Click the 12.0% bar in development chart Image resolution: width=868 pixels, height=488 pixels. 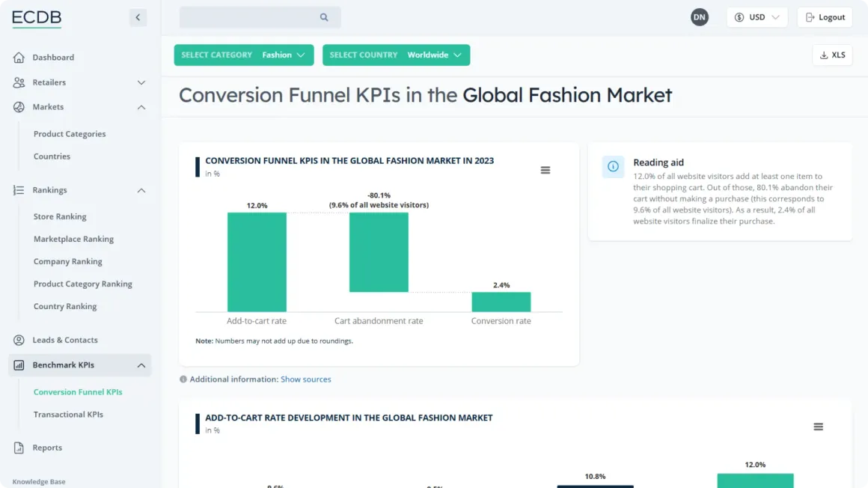coord(755,481)
